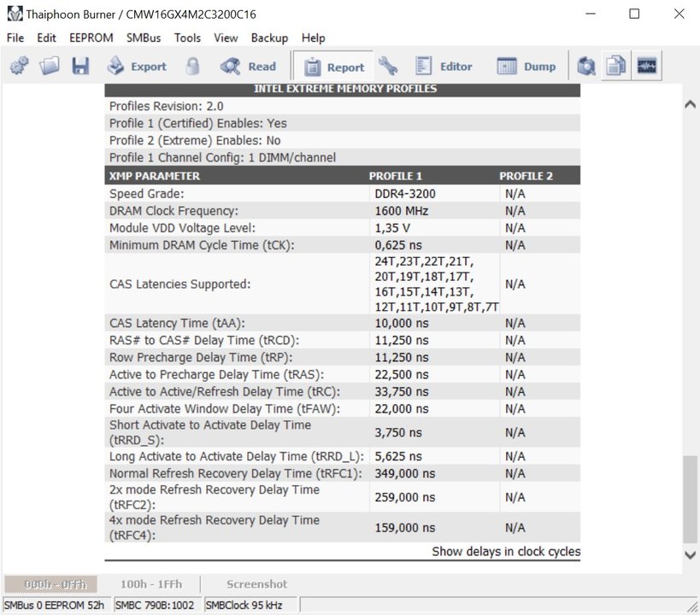This screenshot has width=700, height=615.
Task: Click the DDR4-3200 speed grade value
Action: tap(405, 194)
